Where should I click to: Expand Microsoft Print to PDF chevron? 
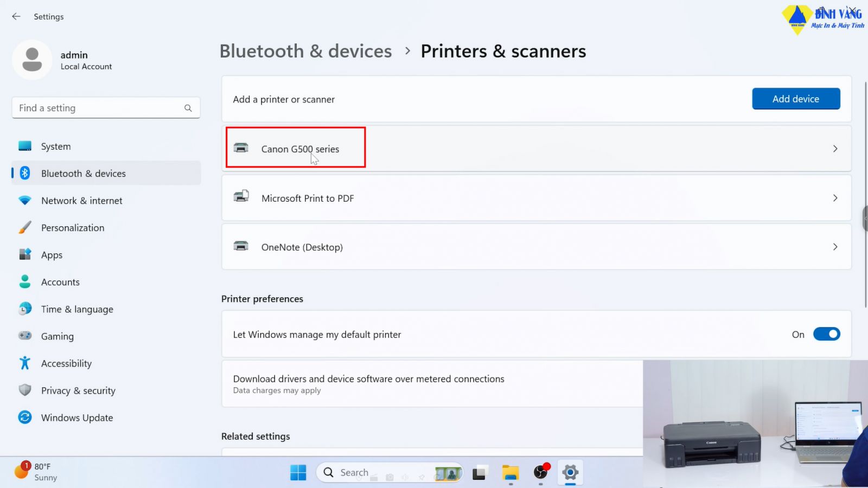click(835, 198)
